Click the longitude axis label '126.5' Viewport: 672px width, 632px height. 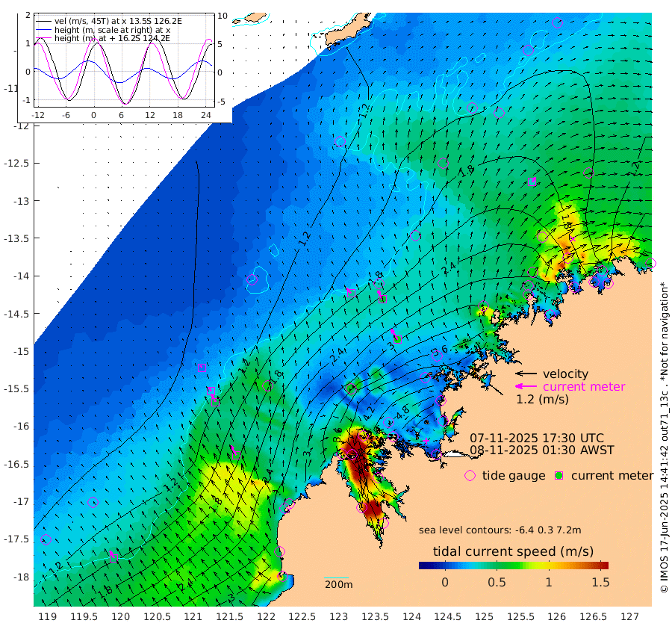click(x=593, y=616)
